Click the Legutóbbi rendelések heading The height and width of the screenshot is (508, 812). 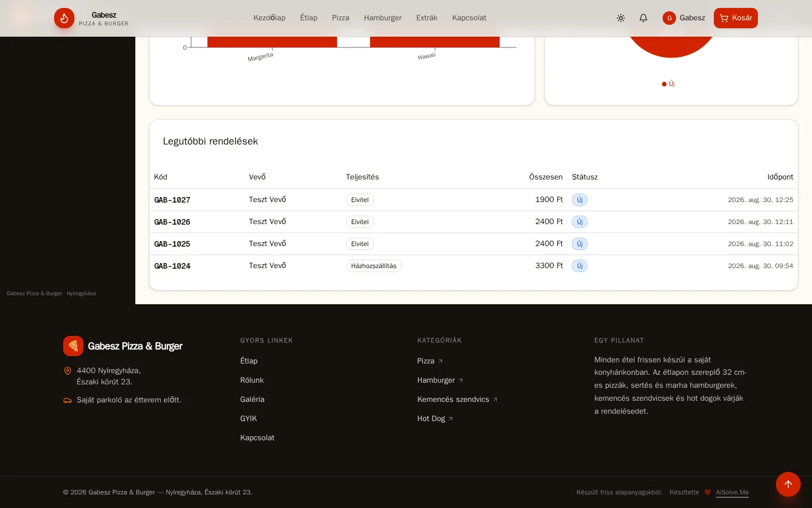coord(210,141)
